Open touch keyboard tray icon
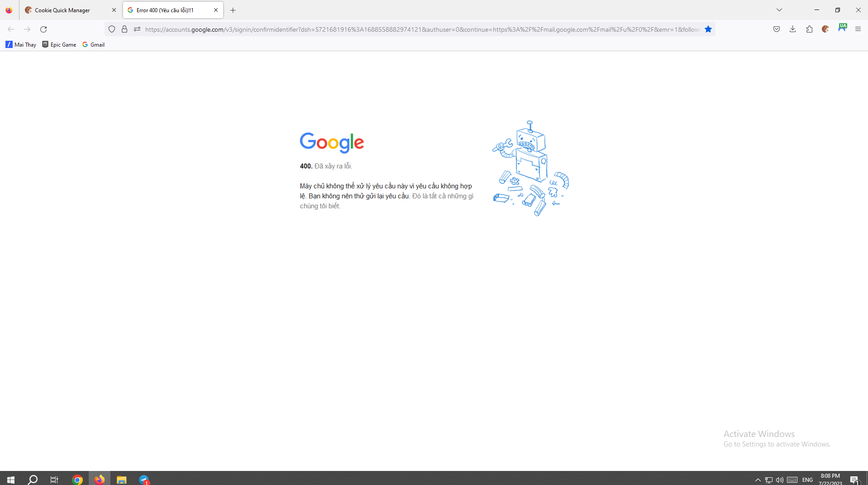The width and height of the screenshot is (868, 485). coord(792,480)
